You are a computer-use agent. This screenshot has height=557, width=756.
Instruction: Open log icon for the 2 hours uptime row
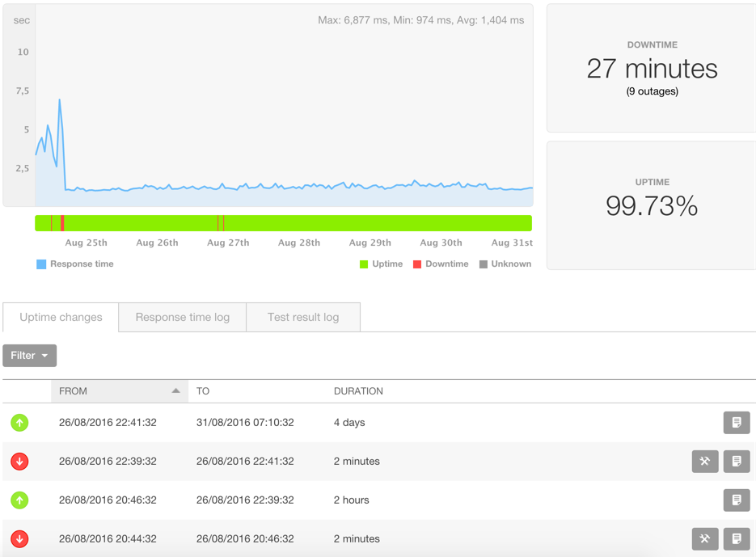coord(737,500)
